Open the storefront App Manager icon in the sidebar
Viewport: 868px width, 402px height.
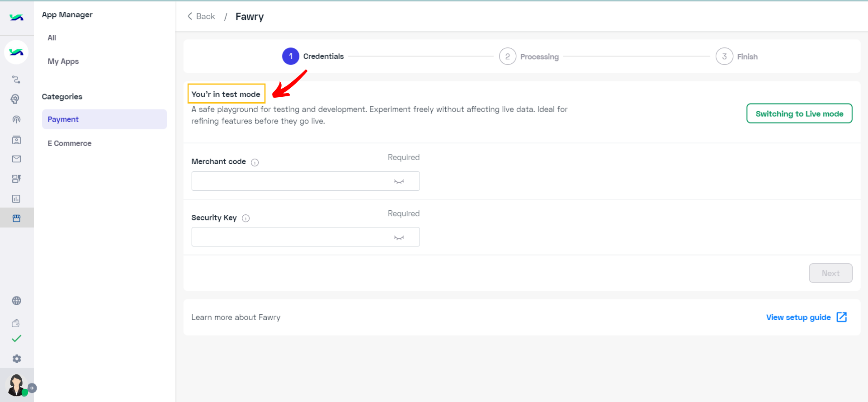click(17, 218)
